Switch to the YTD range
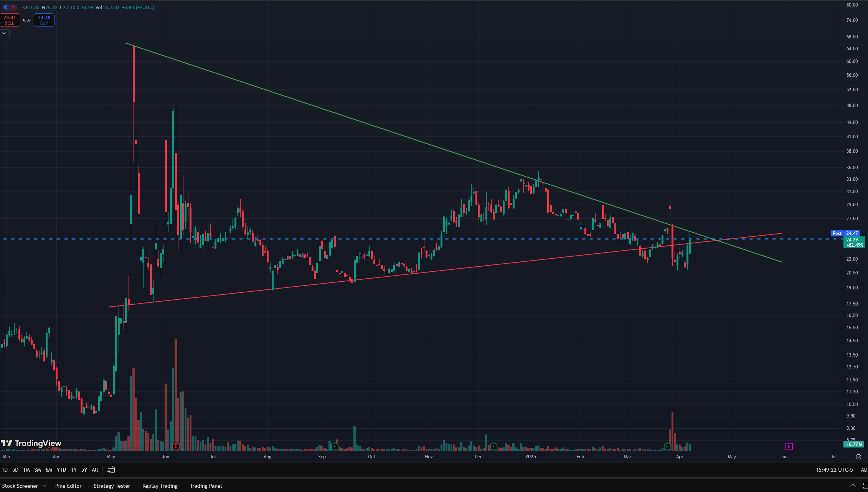Viewport: 868px width, 492px height. pos(61,470)
